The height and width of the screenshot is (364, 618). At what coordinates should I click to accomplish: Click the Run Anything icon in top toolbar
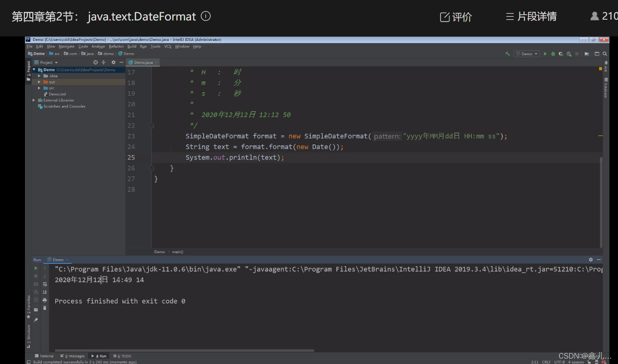click(x=597, y=54)
